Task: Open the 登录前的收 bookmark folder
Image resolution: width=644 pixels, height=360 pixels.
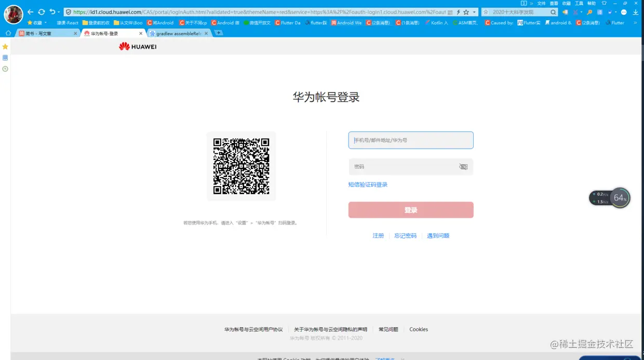Action: coord(96,23)
